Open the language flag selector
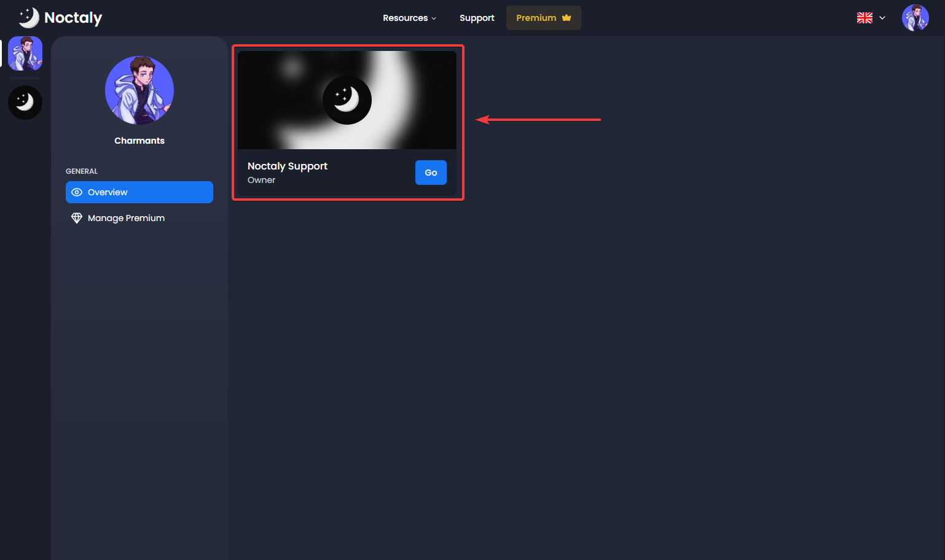This screenshot has width=945, height=560. click(871, 18)
